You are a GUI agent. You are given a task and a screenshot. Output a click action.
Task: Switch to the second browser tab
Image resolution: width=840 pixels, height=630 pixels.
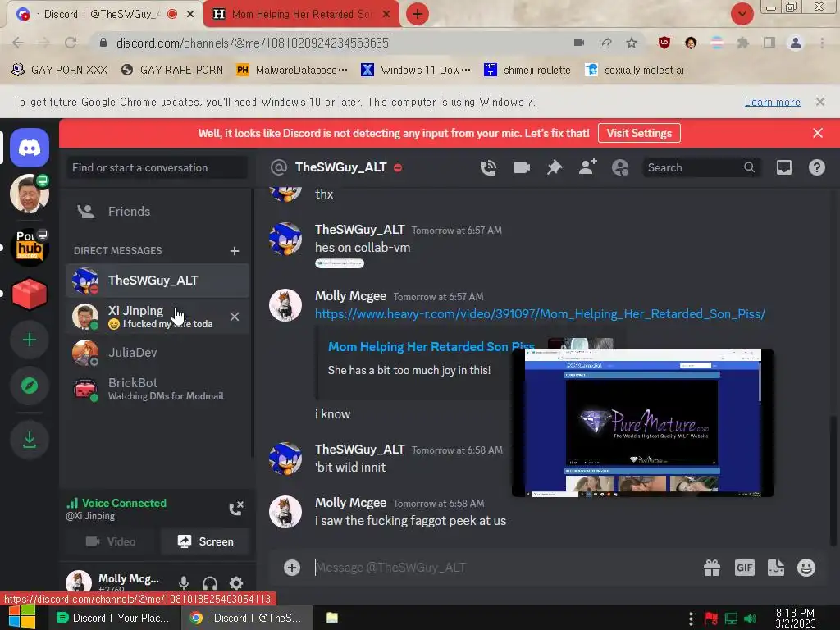coord(301,14)
